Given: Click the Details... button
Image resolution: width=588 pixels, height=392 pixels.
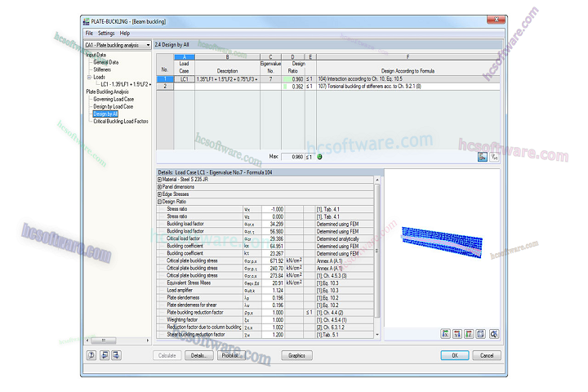Looking at the screenshot, I should [x=198, y=355].
